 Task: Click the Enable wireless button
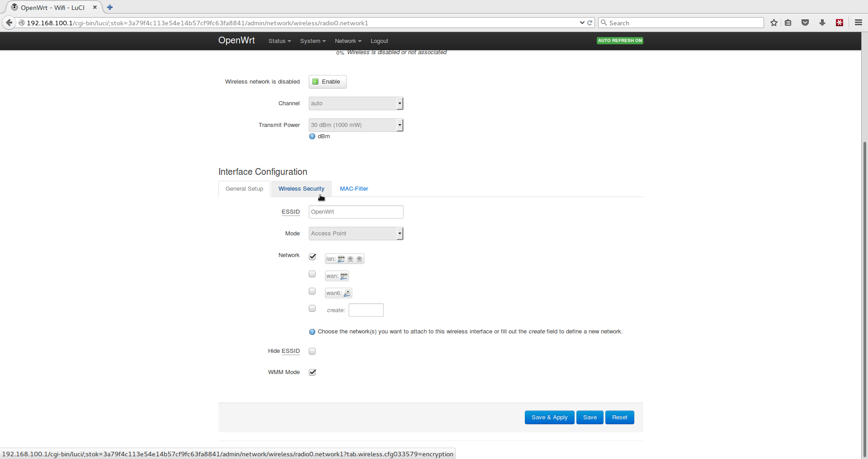tap(327, 82)
